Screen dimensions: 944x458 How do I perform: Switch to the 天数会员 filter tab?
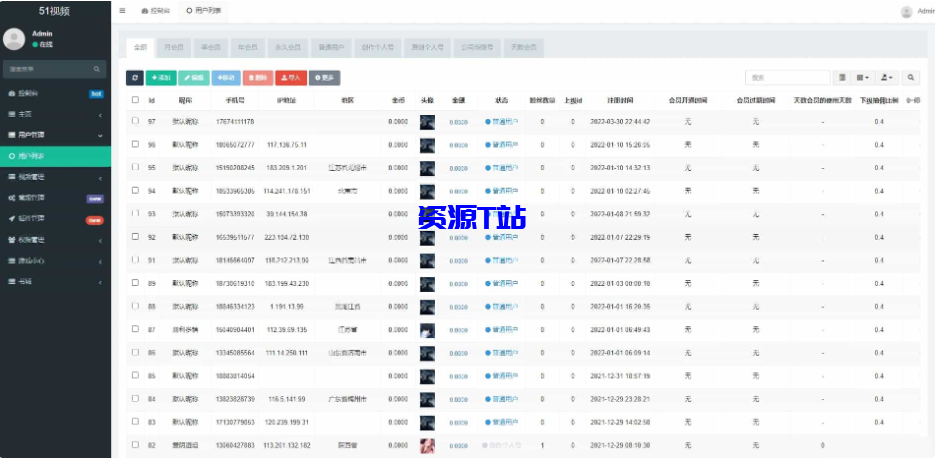[523, 47]
